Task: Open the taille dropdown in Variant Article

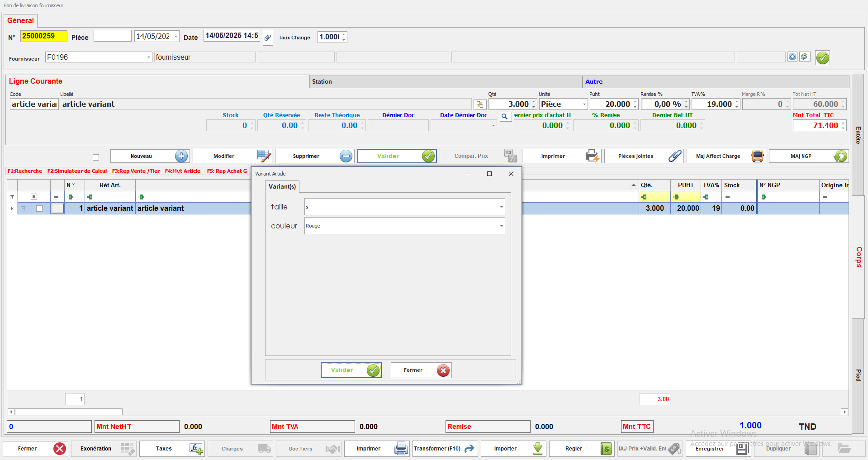Action: 501,207
